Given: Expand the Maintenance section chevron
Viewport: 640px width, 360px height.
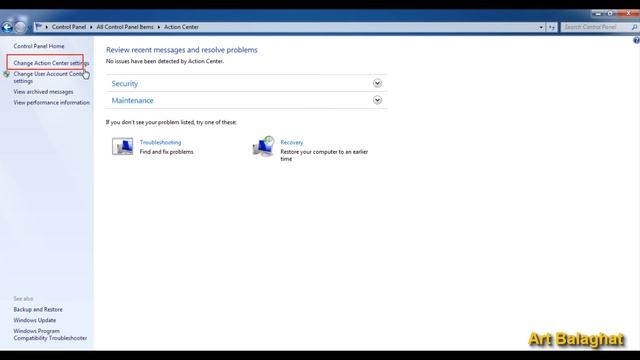Looking at the screenshot, I should coord(377,100).
